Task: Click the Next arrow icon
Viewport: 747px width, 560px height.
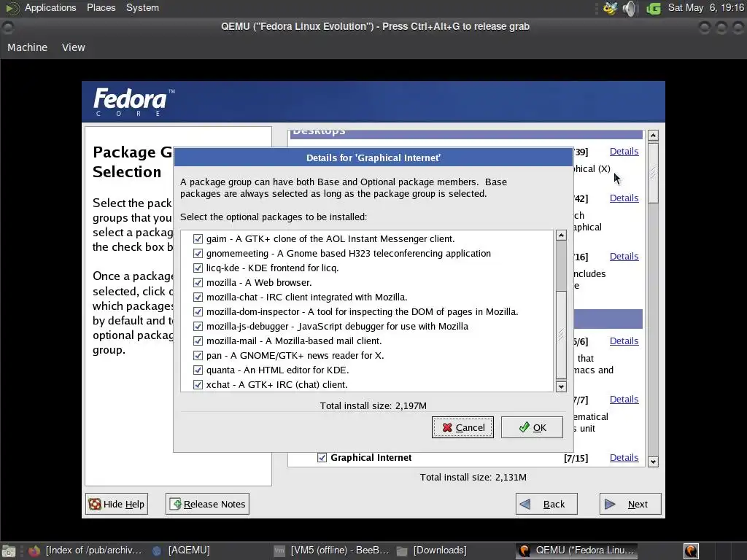Action: (610, 504)
